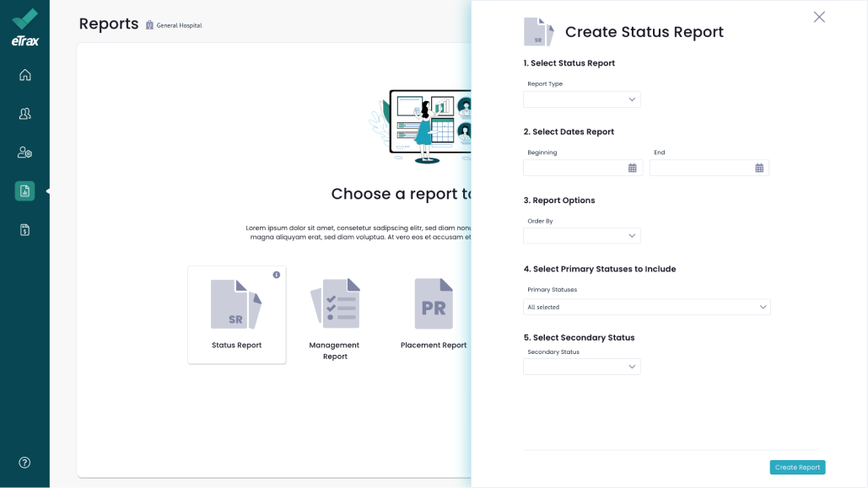Open the End date calendar picker
Image resolution: width=868 pixels, height=488 pixels.
coord(759,169)
